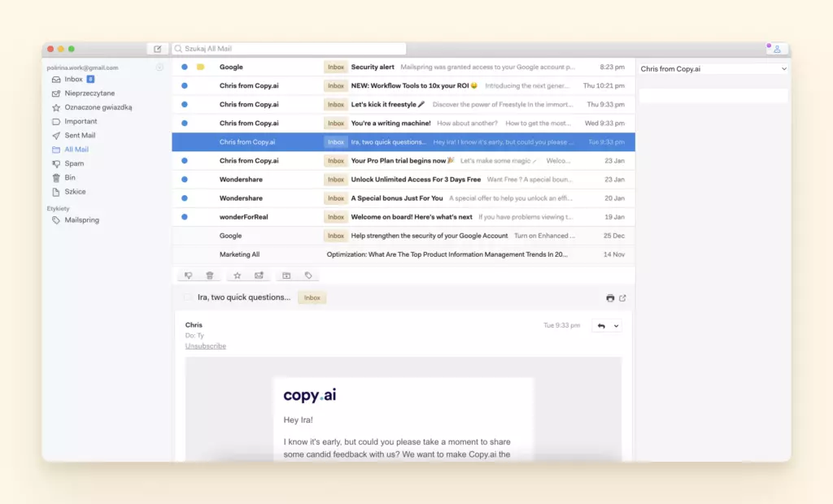This screenshot has height=504, width=833.
Task: Click unread dot on Special bonus row
Action: pyautogui.click(x=185, y=198)
